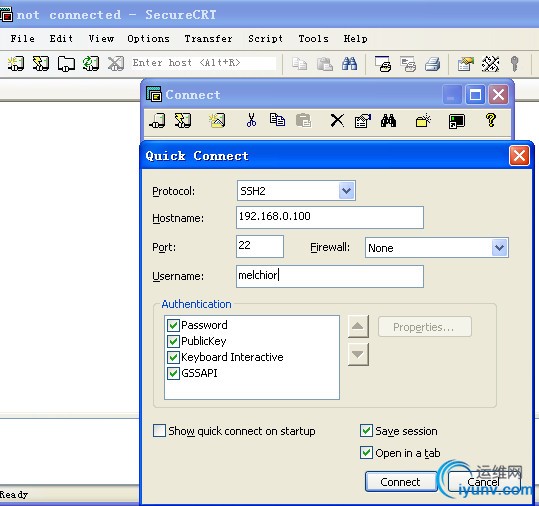Click the Paste icon in Connect dialog toolbar
539x506 pixels.
(303, 121)
